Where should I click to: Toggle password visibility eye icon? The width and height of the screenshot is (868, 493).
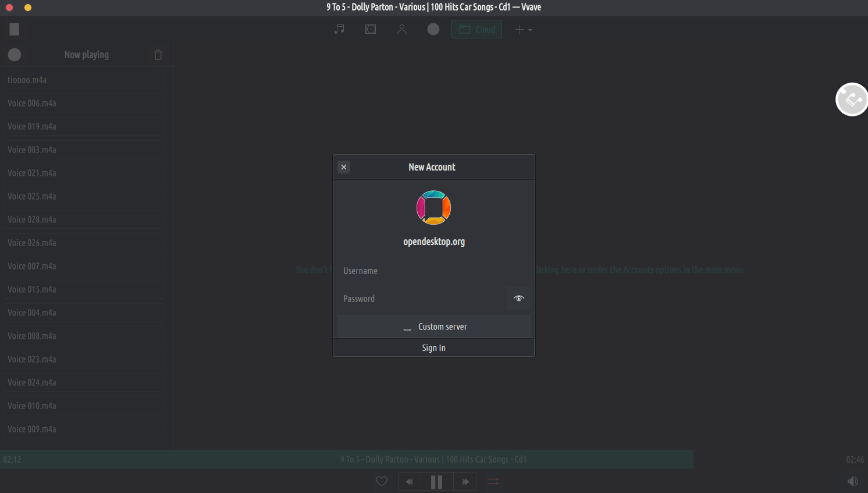(x=518, y=299)
